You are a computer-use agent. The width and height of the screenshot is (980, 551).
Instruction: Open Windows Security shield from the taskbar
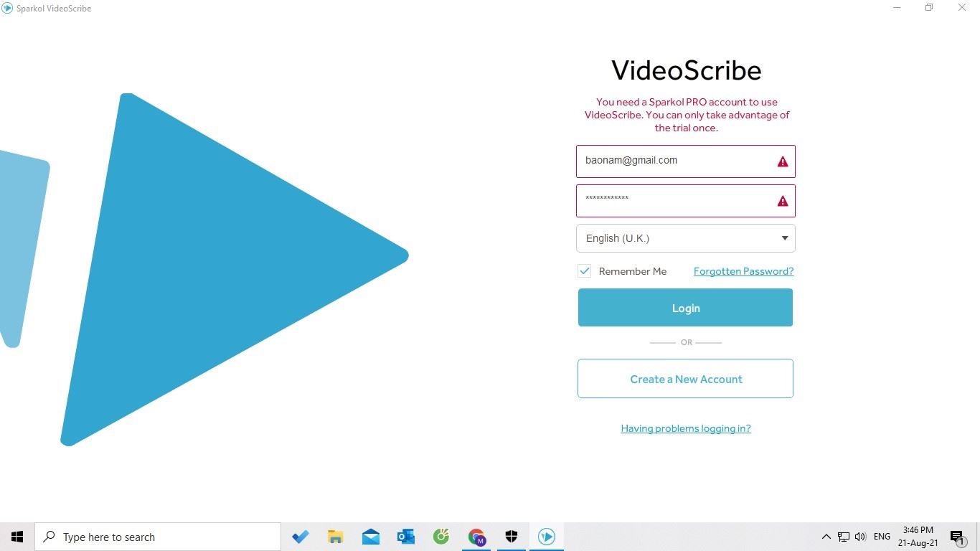(x=511, y=536)
